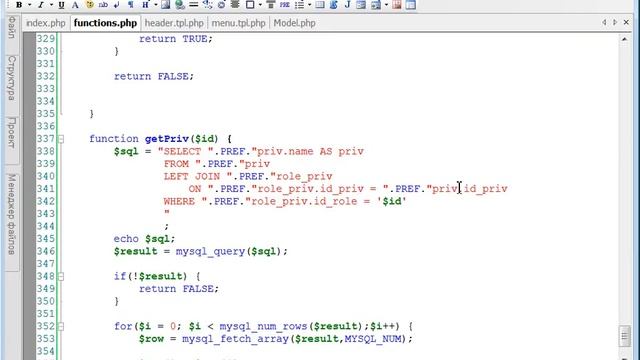Click 'return FALSE;' on line 332

(154, 76)
